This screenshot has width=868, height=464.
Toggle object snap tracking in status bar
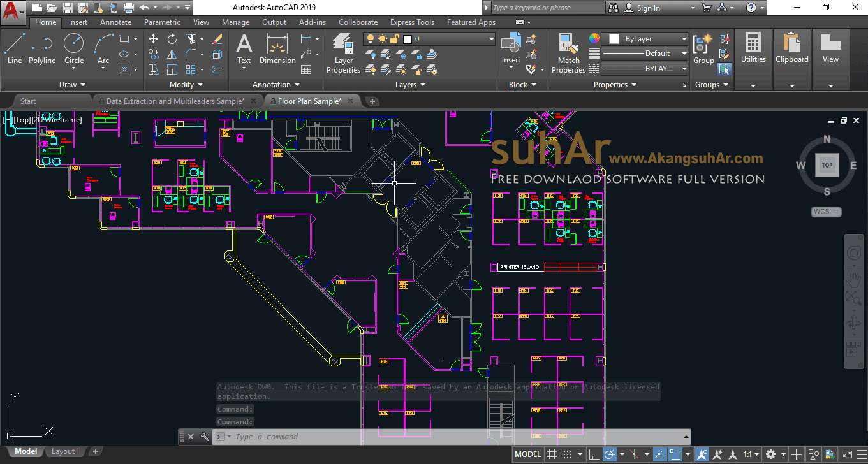pyautogui.click(x=659, y=454)
